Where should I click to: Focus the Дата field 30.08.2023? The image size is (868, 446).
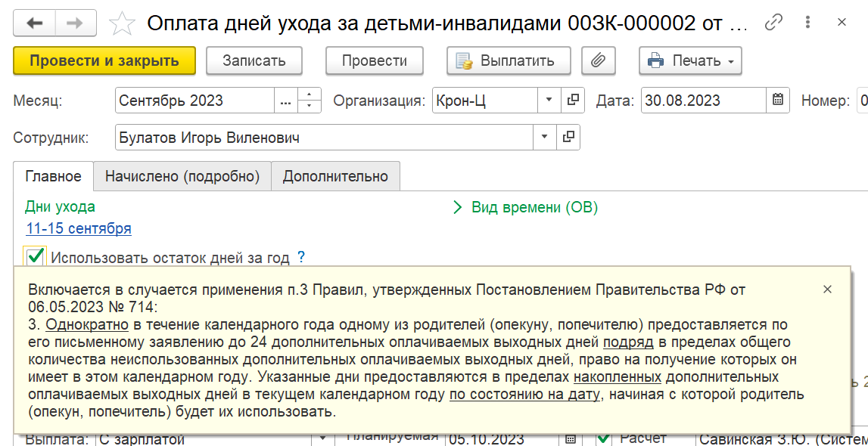[x=704, y=101]
